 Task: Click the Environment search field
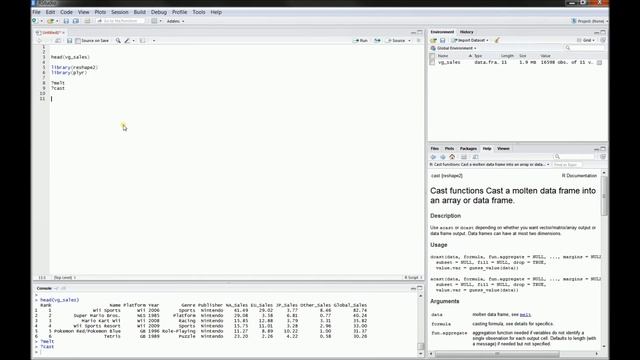[584, 48]
